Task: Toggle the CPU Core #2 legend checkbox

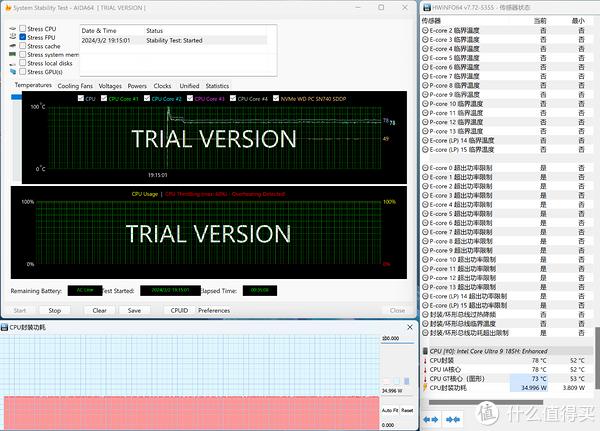Action: tap(147, 98)
